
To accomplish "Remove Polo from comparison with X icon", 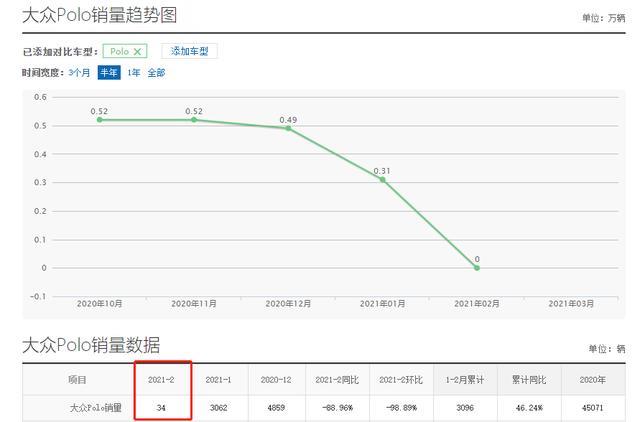I will tap(137, 52).
